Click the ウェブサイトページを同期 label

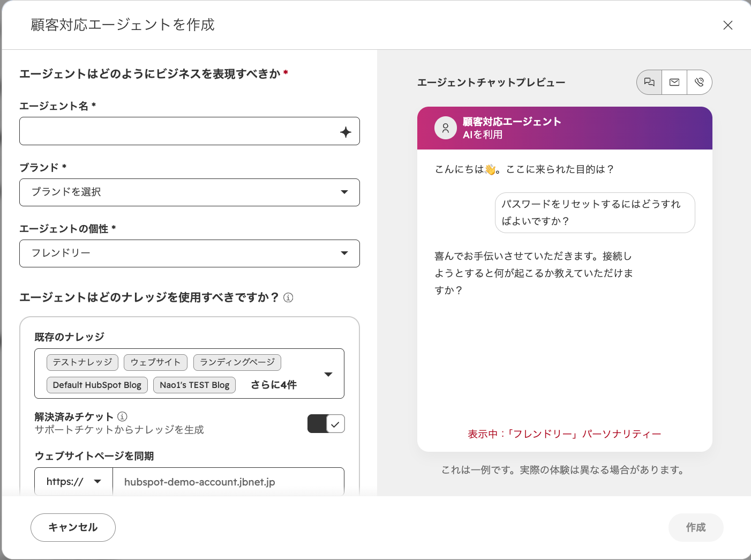[x=94, y=456]
